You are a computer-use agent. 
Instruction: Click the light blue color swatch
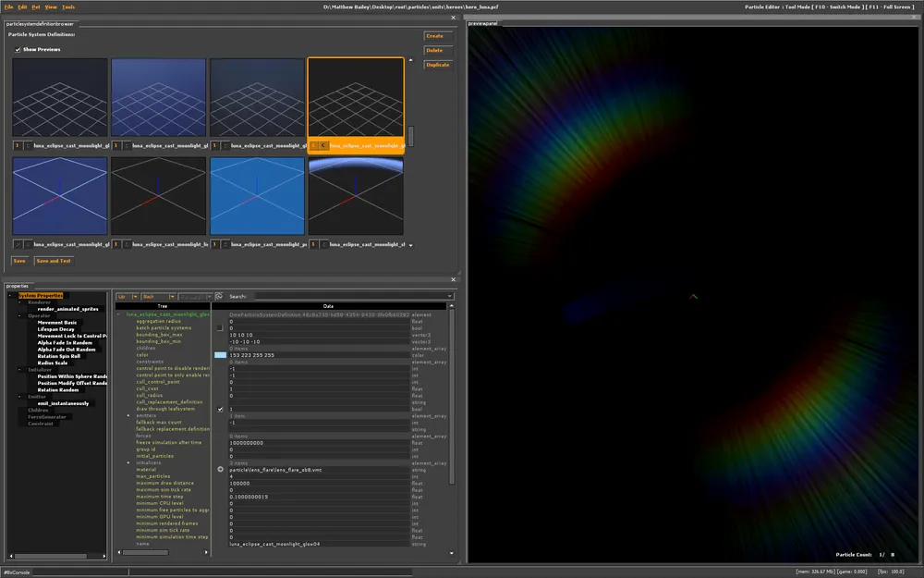coord(220,355)
